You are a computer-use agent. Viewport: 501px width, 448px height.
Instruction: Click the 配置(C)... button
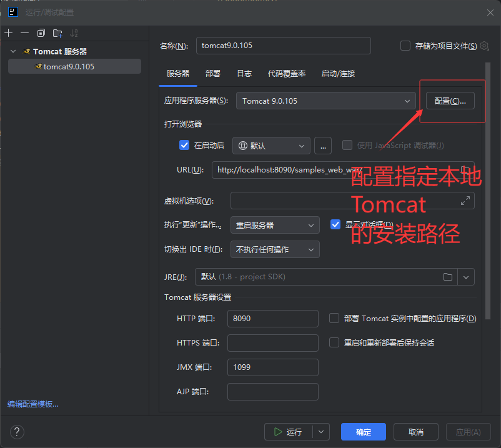point(450,101)
